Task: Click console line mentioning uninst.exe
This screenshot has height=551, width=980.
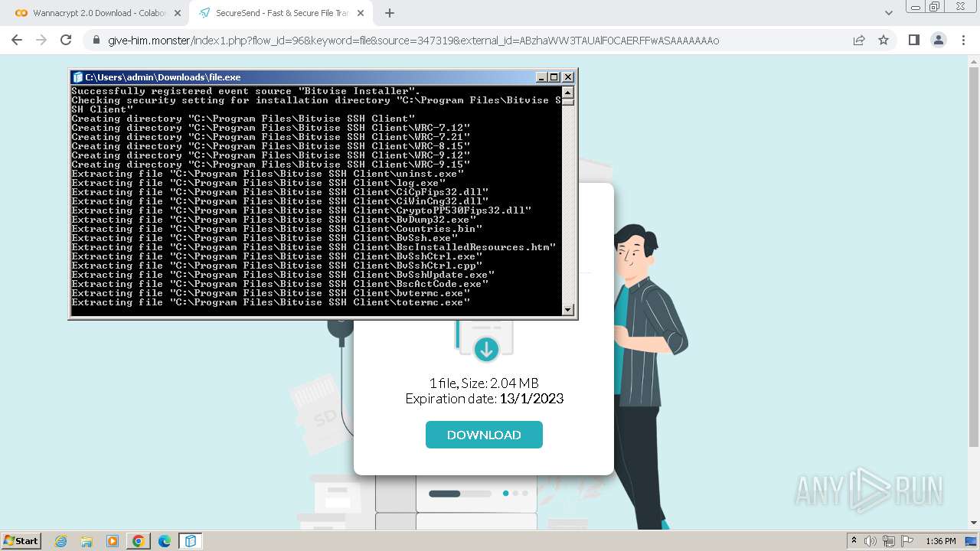Action: tap(268, 174)
